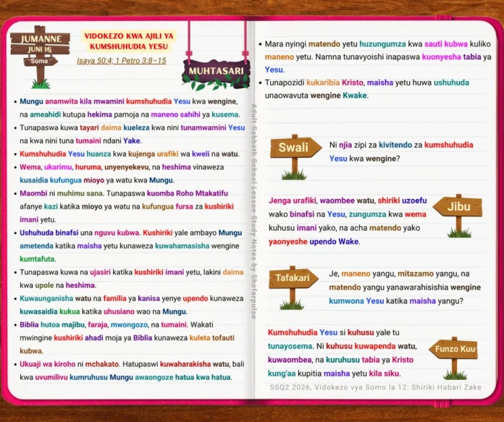Click the reflection starting Je, maneno yangu
The width and height of the screenshot is (504, 422).
[x=405, y=287]
